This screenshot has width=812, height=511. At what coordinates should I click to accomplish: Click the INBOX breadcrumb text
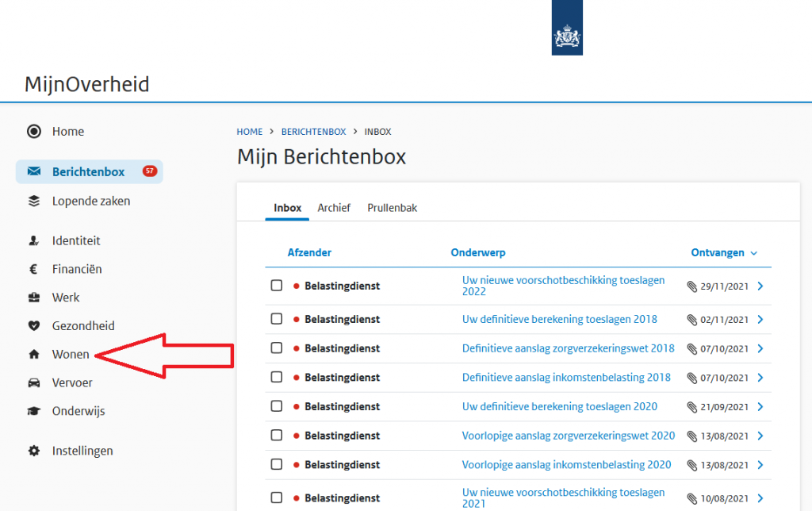(377, 132)
